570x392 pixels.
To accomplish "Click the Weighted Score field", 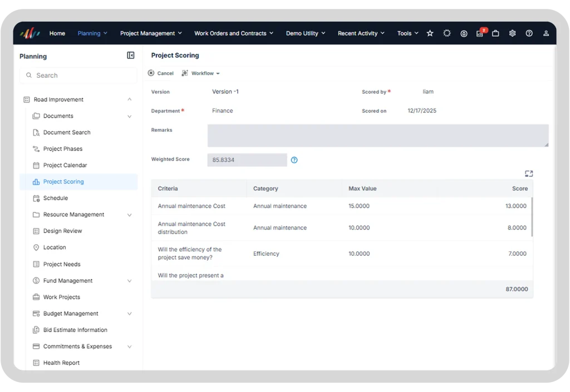I will (x=247, y=160).
